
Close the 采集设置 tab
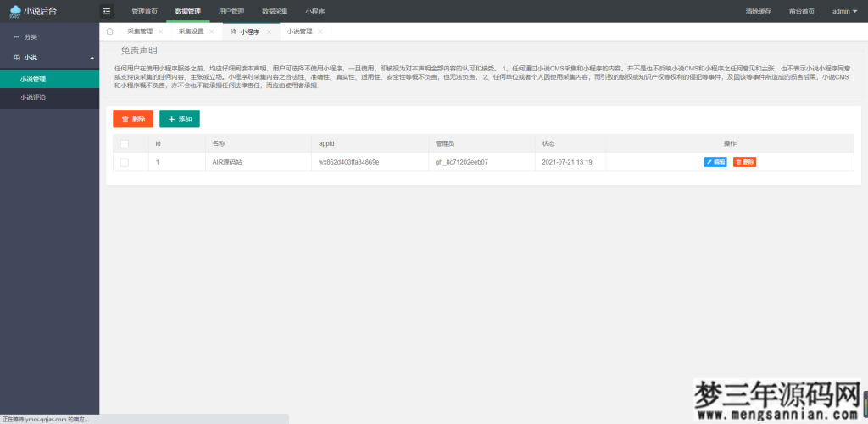211,31
